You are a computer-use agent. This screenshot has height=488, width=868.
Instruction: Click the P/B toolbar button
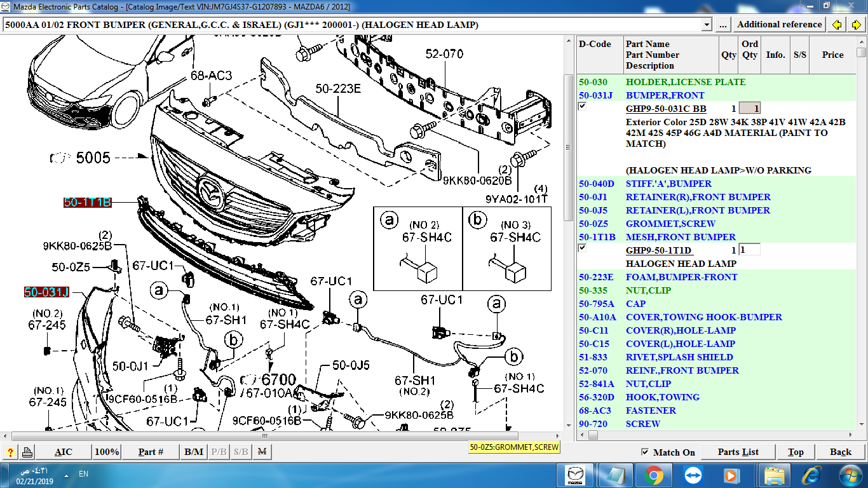click(x=219, y=452)
